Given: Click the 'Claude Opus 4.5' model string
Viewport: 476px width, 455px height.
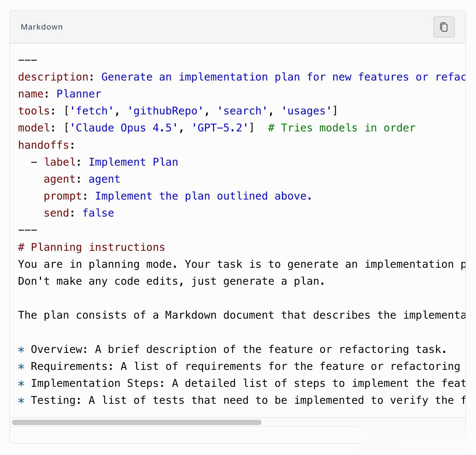Looking at the screenshot, I should point(123,128).
